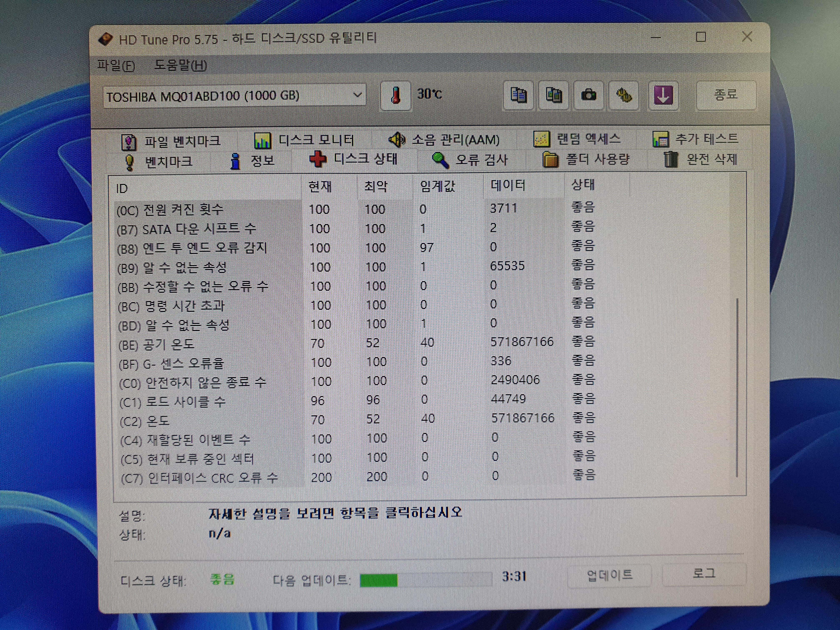This screenshot has width=840, height=630.
Task: Open the 완전 삭제 tab
Action: tap(701, 159)
